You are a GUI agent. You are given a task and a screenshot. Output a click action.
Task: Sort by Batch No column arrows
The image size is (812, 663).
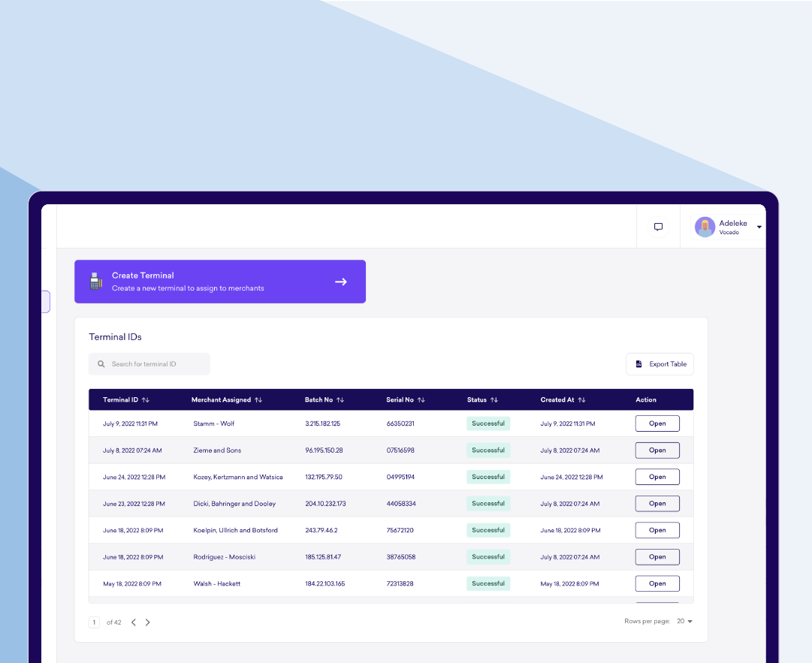tap(340, 399)
